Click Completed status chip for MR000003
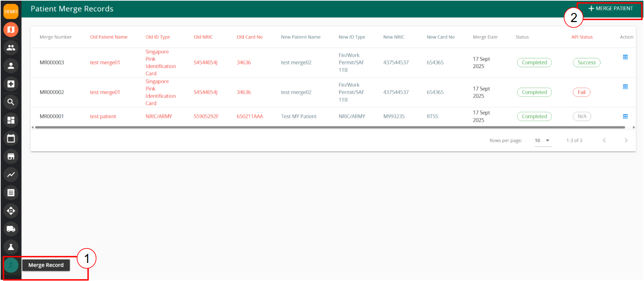The height and width of the screenshot is (281, 644). pos(534,63)
